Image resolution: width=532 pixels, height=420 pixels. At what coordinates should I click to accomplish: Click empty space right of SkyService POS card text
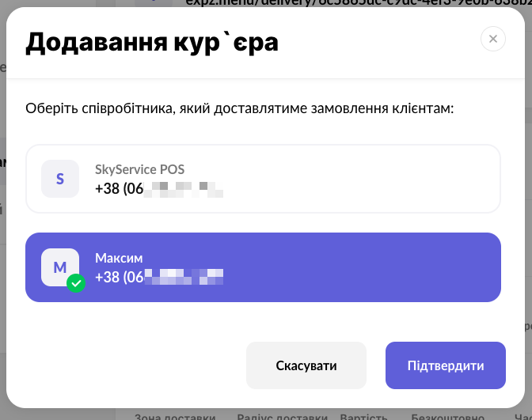380,179
